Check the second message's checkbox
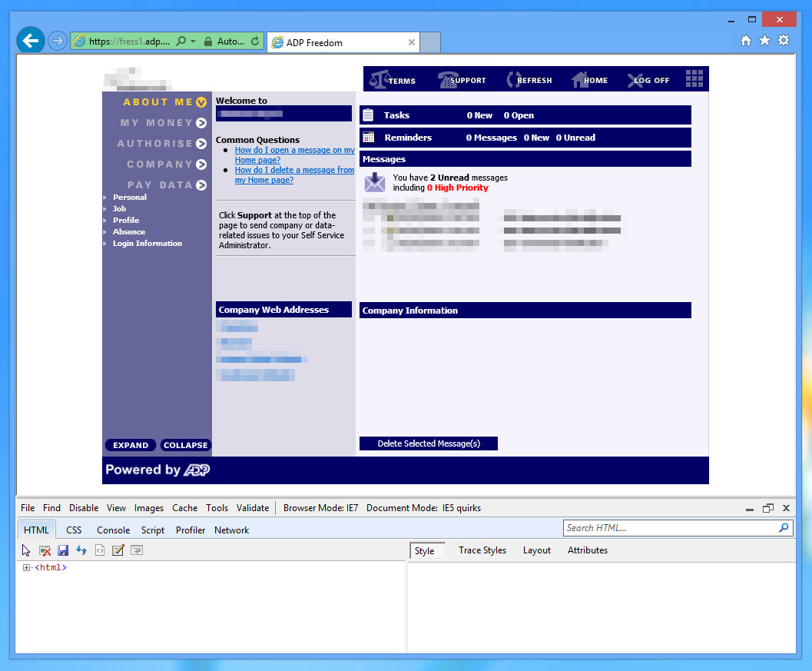 pyautogui.click(x=368, y=232)
